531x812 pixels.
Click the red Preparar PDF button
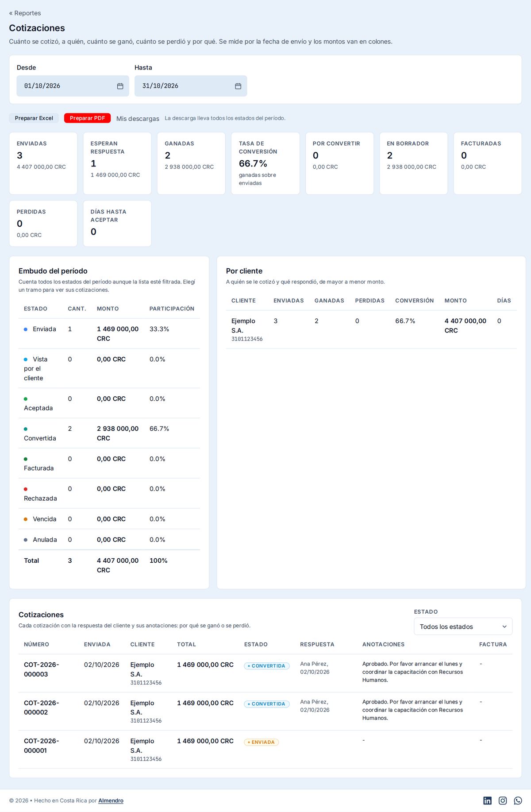[87, 118]
